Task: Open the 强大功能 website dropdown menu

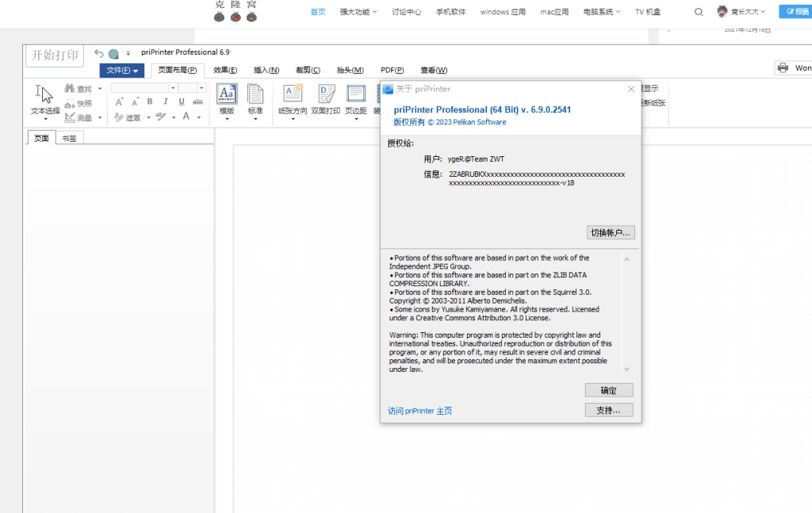Action: click(358, 12)
